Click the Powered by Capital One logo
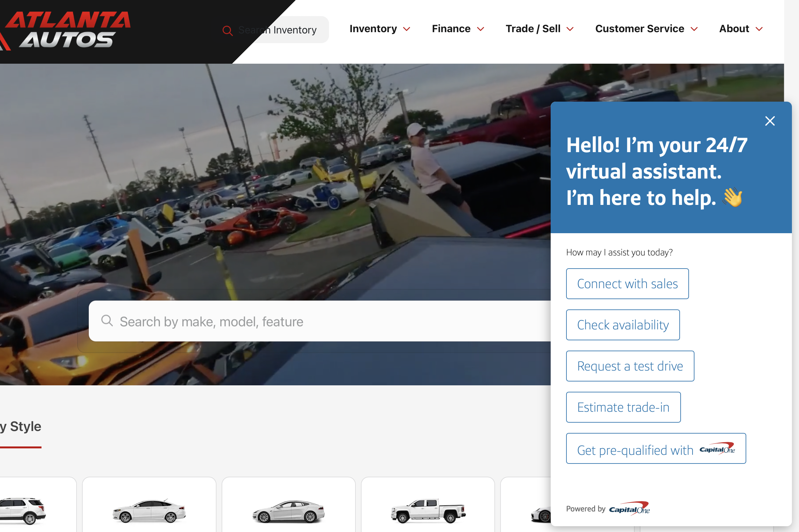799x532 pixels. tap(629, 508)
